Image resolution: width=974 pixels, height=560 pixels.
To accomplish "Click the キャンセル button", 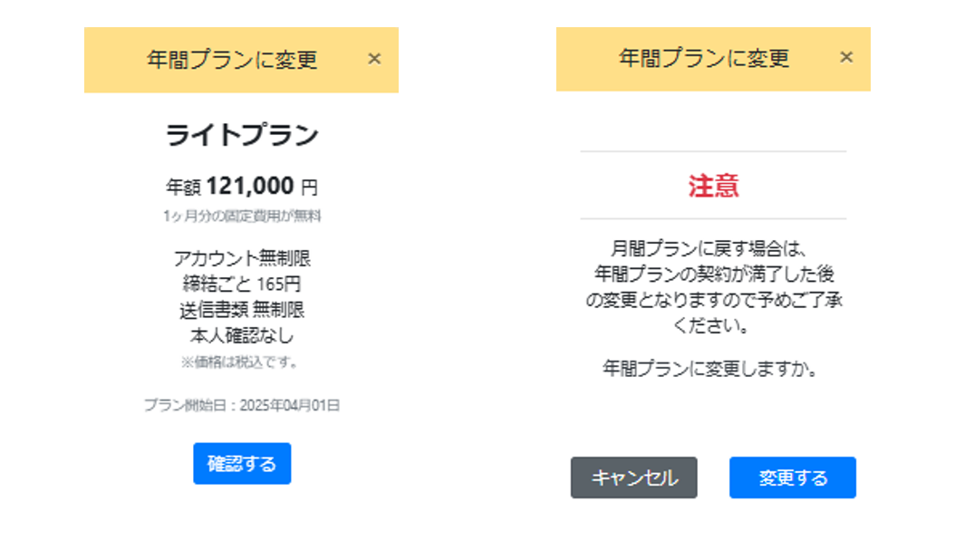I will click(633, 479).
